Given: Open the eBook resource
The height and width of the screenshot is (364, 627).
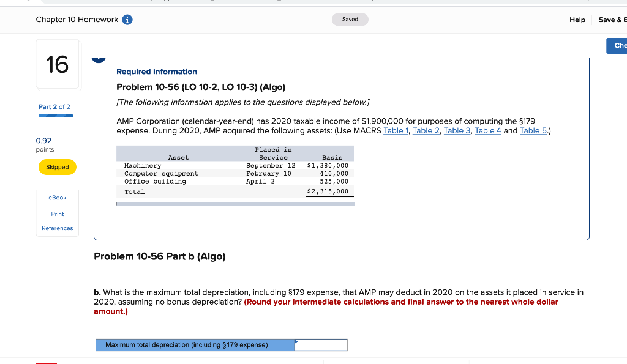Looking at the screenshot, I should click(57, 198).
